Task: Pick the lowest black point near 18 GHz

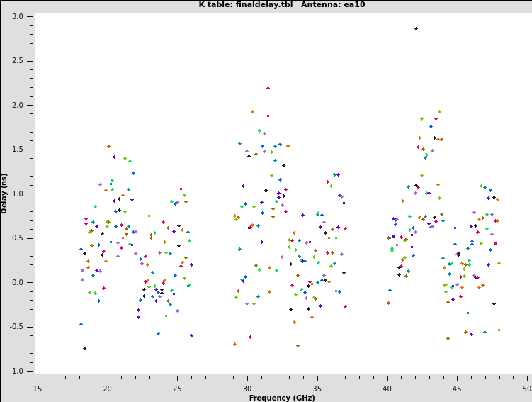Action: 84,348
